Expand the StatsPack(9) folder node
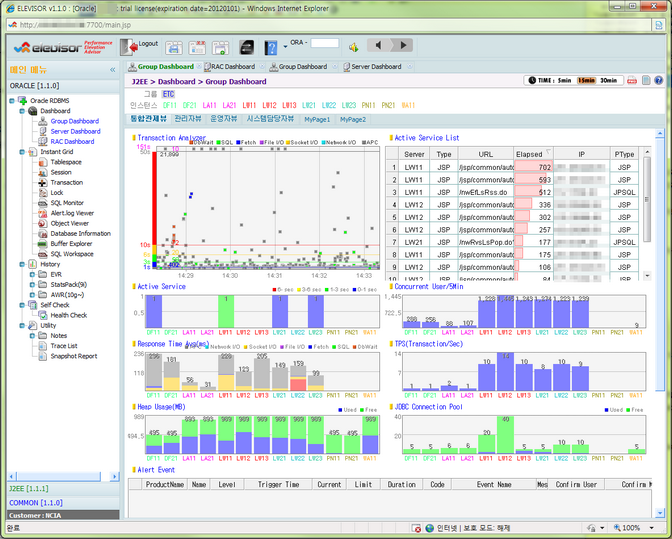 pos(32,284)
